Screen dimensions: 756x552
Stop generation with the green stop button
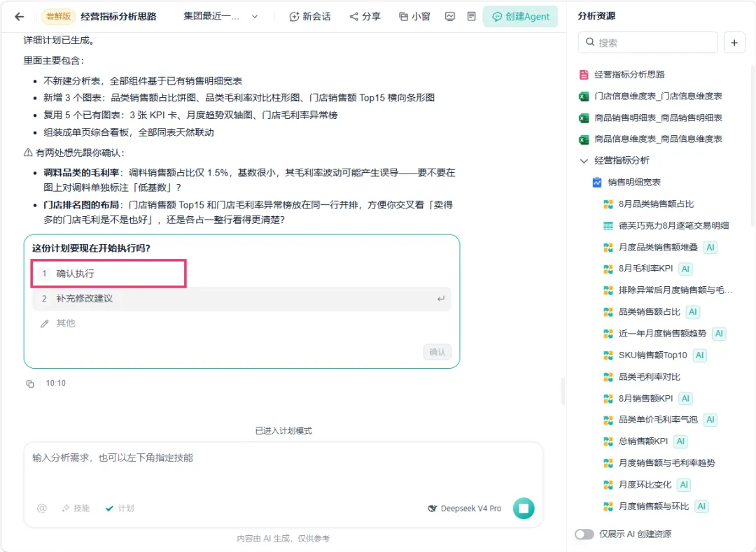coord(524,508)
